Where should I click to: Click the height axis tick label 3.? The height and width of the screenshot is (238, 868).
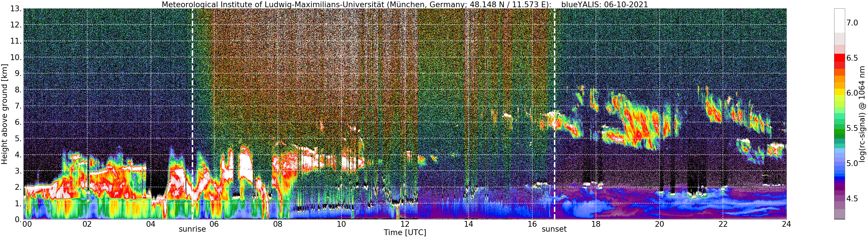pos(18,171)
